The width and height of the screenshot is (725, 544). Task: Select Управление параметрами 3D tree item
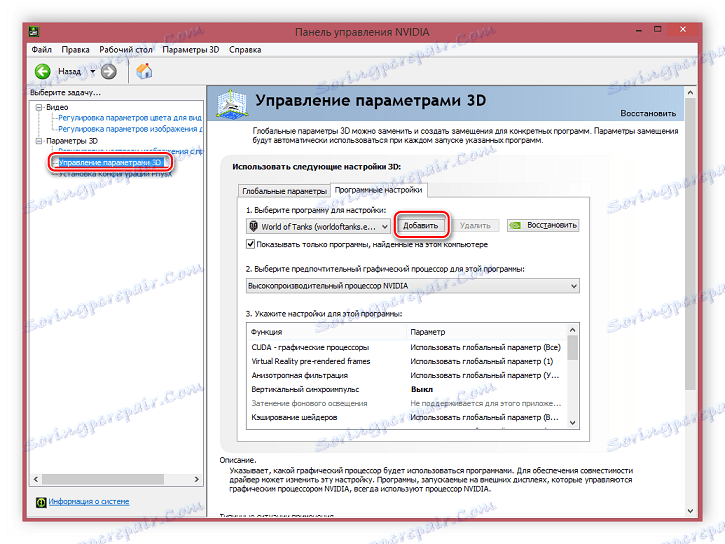click(110, 163)
